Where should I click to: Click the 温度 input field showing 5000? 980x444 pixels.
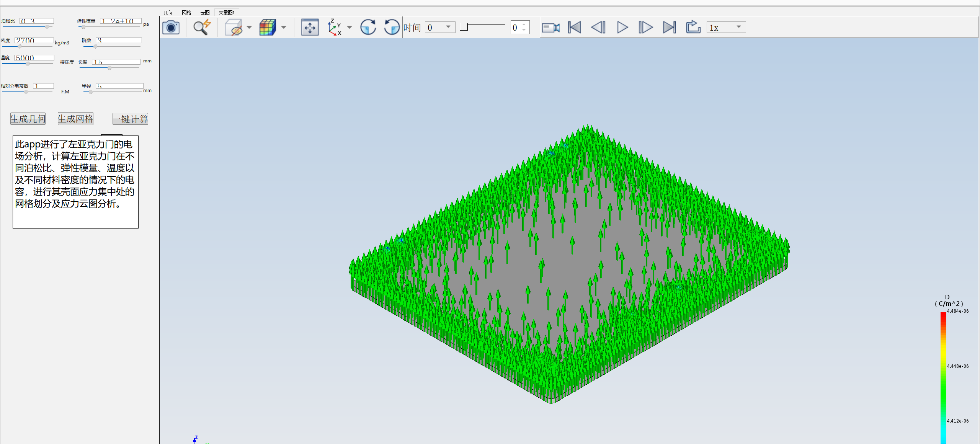34,58
